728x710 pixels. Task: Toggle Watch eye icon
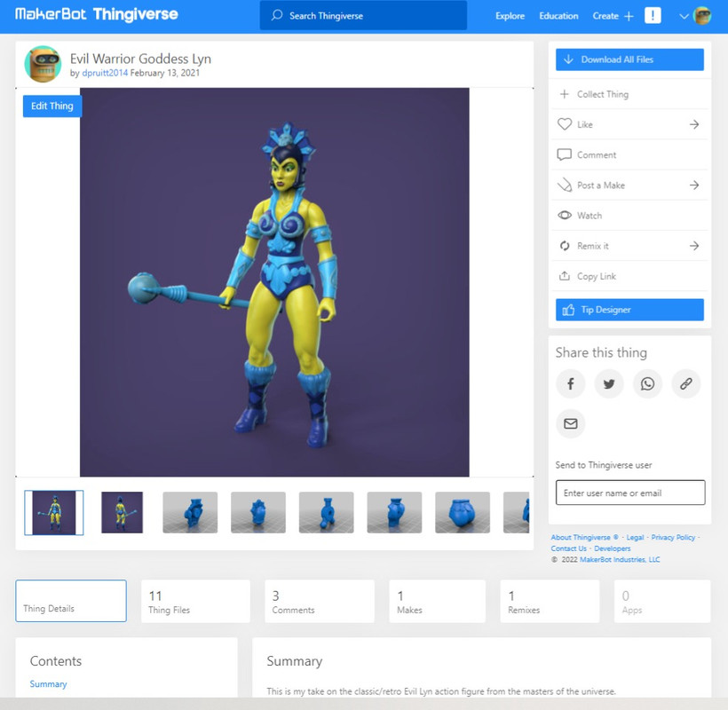[x=564, y=216]
